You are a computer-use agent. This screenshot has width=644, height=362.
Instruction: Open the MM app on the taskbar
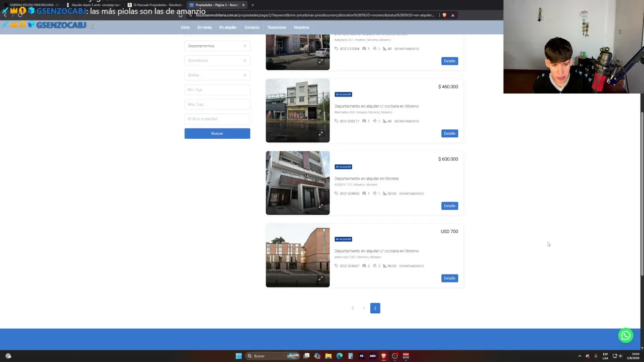[x=372, y=356]
